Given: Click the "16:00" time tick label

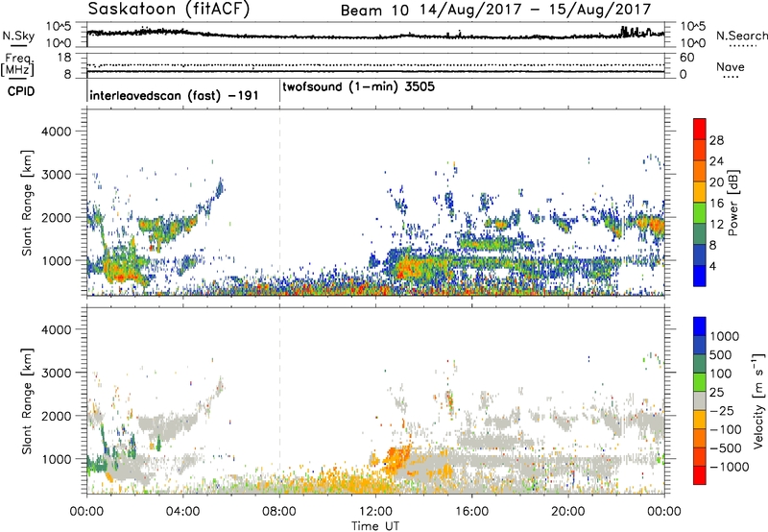Looking at the screenshot, I should [x=471, y=512].
